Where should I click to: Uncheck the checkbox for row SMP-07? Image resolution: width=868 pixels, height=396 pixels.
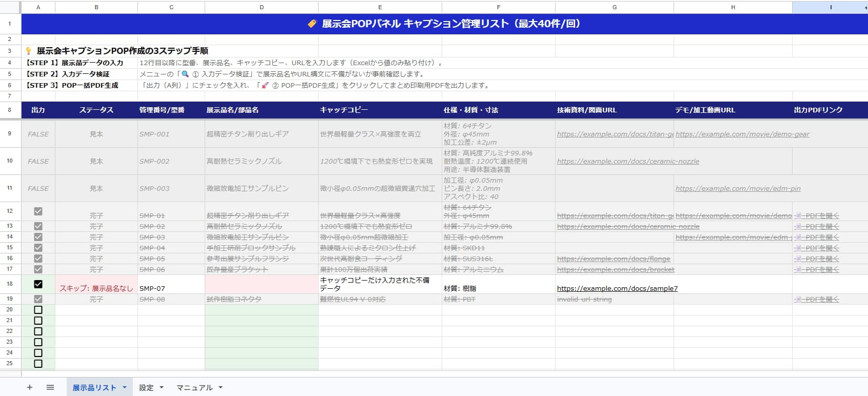[38, 284]
